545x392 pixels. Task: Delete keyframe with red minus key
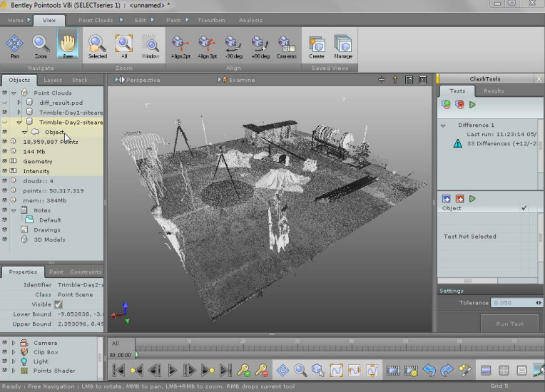pyautogui.click(x=261, y=370)
